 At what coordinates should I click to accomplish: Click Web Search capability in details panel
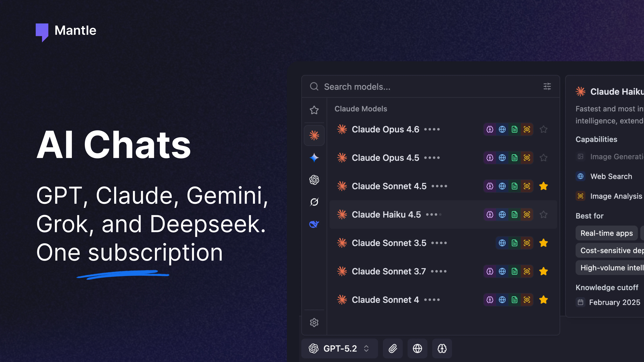(x=604, y=176)
